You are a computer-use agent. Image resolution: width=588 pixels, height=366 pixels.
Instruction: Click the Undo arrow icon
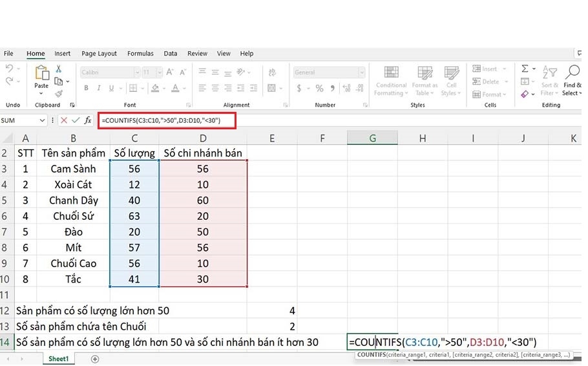point(9,69)
